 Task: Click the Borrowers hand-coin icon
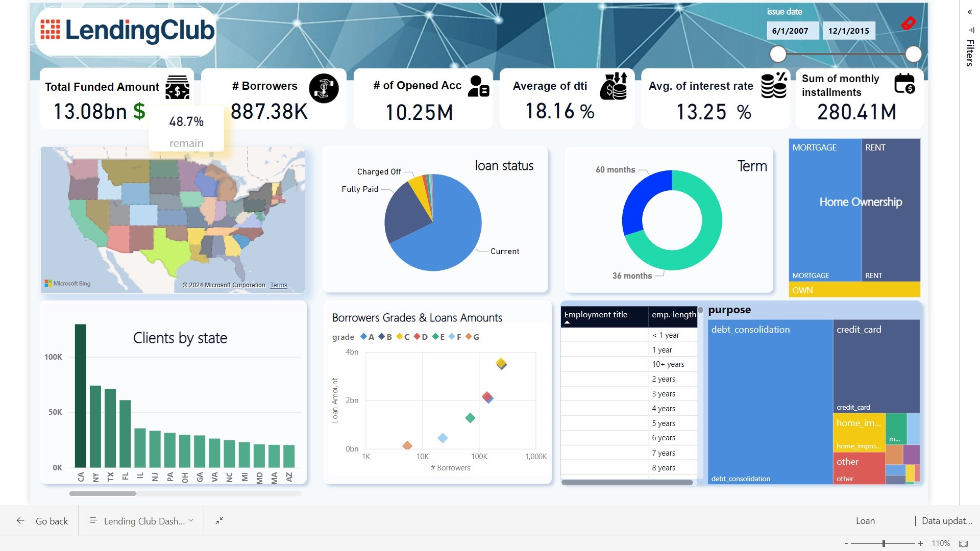324,88
